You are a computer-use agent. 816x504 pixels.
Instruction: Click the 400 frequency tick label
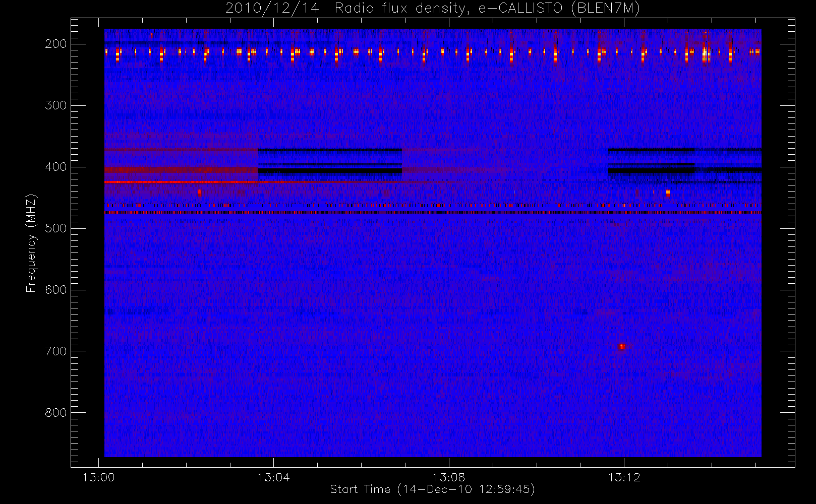click(56, 167)
